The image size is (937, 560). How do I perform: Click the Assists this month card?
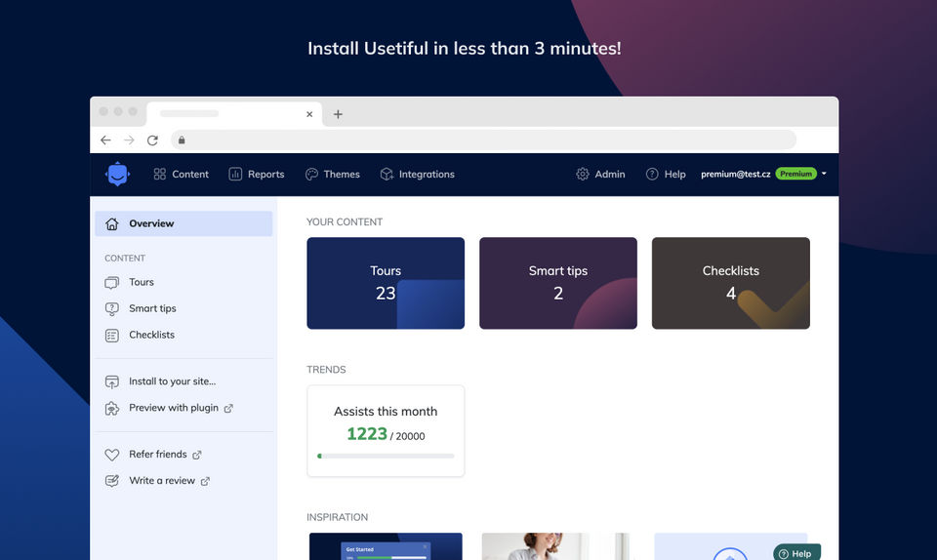tap(386, 430)
